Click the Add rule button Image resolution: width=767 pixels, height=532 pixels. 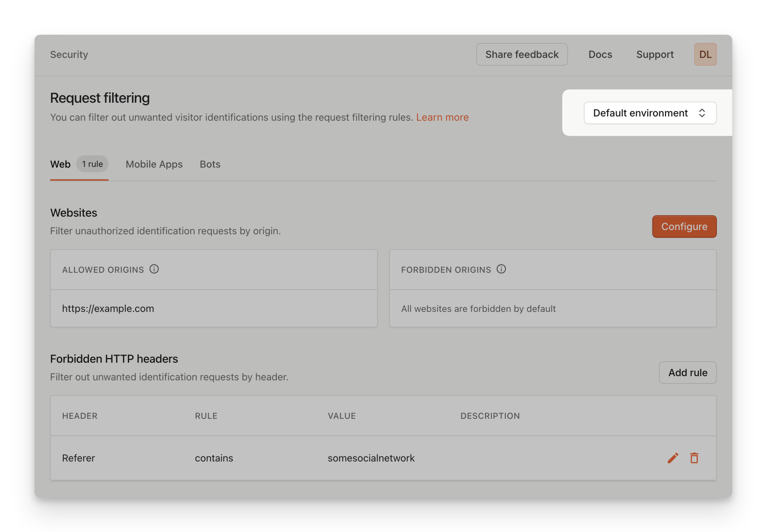pos(687,373)
